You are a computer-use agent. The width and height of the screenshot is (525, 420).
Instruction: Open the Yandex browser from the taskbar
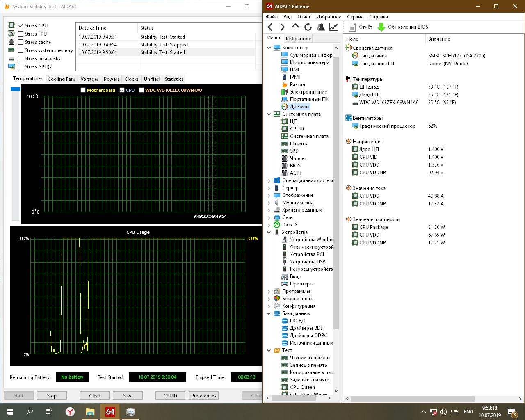click(70, 412)
